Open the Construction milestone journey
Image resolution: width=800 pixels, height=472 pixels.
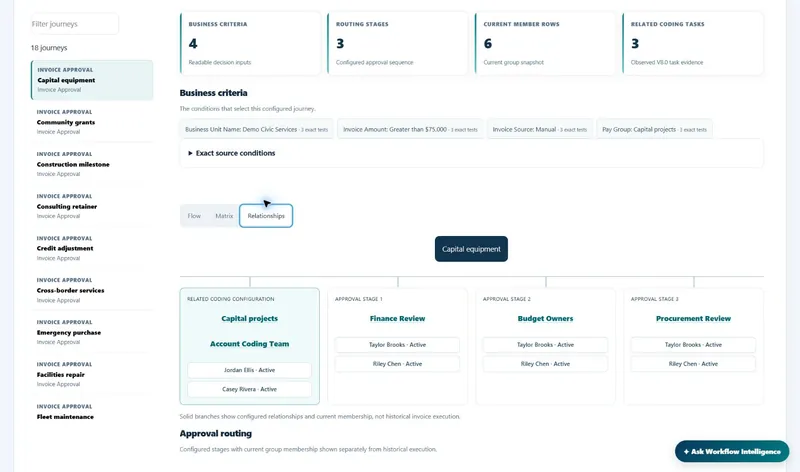92,164
